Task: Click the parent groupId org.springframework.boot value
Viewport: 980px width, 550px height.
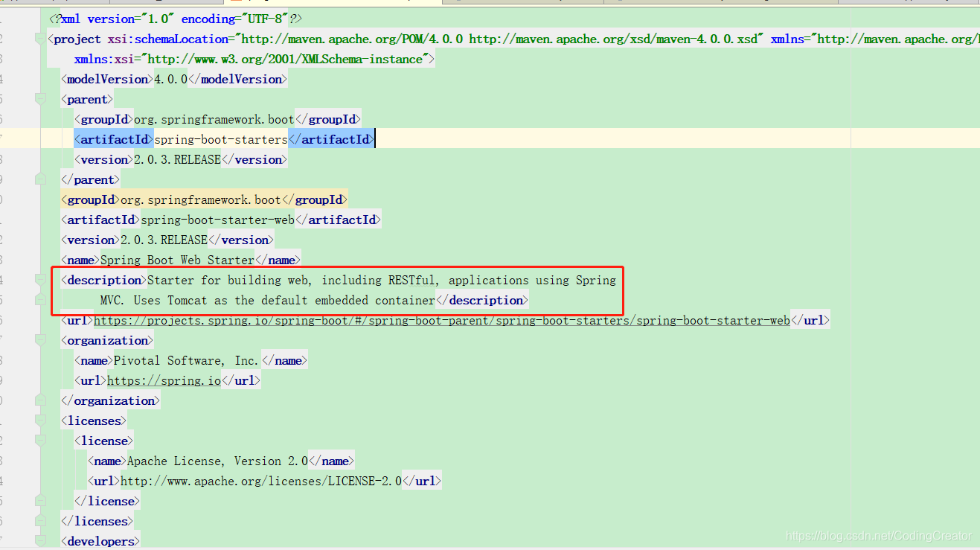Action: pyautogui.click(x=214, y=119)
